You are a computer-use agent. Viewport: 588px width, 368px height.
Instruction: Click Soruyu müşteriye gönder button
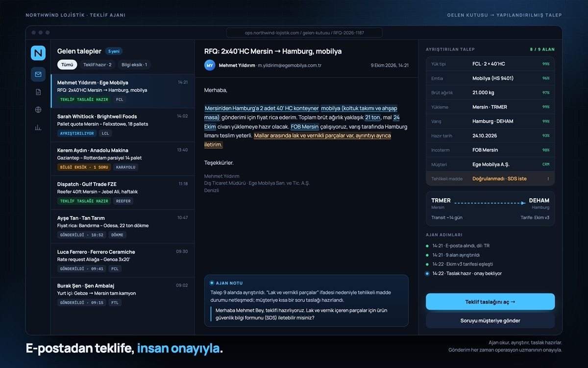490,320
